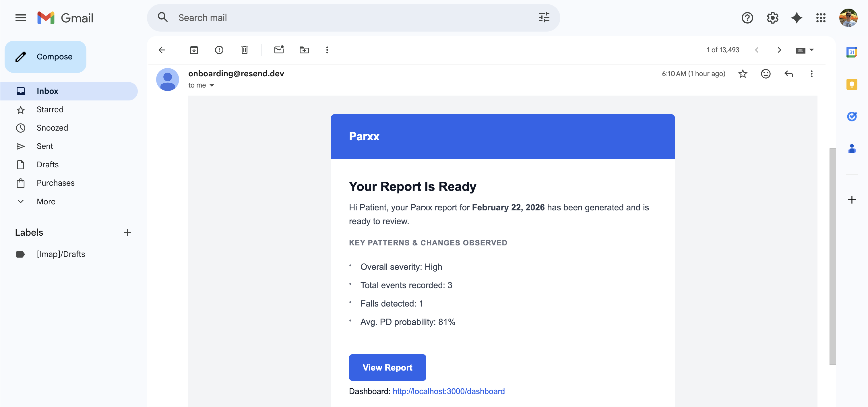
Task: Open Google Tasks side panel
Action: point(851,117)
